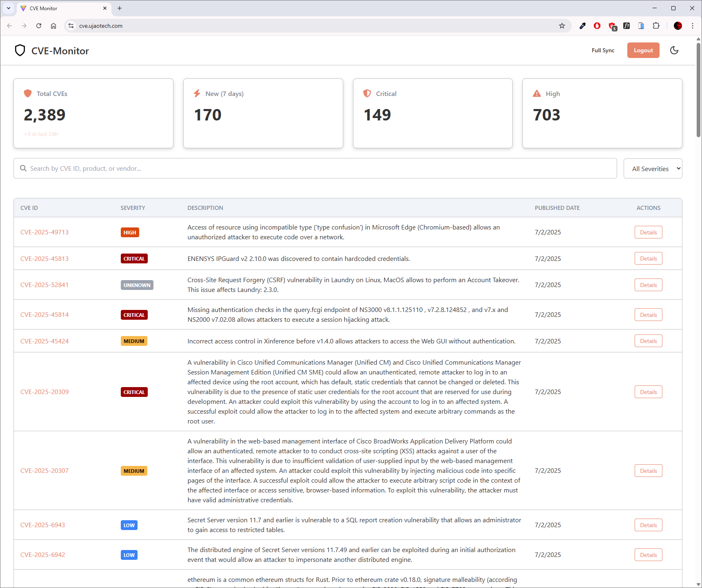The image size is (702, 588).
Task: Click MEDIUM badge on CVE-2025-45424
Action: pyautogui.click(x=134, y=341)
